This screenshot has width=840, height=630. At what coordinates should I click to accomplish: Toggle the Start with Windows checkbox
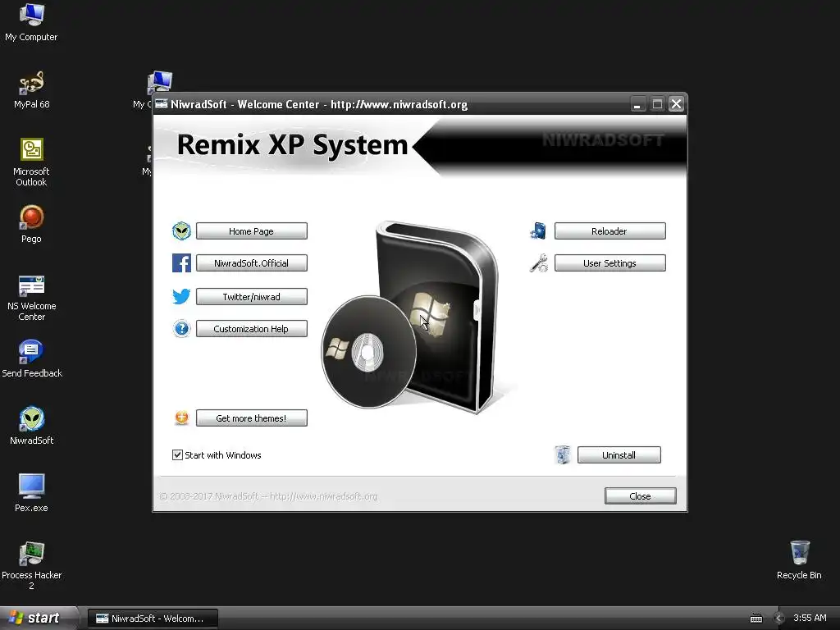[177, 454]
